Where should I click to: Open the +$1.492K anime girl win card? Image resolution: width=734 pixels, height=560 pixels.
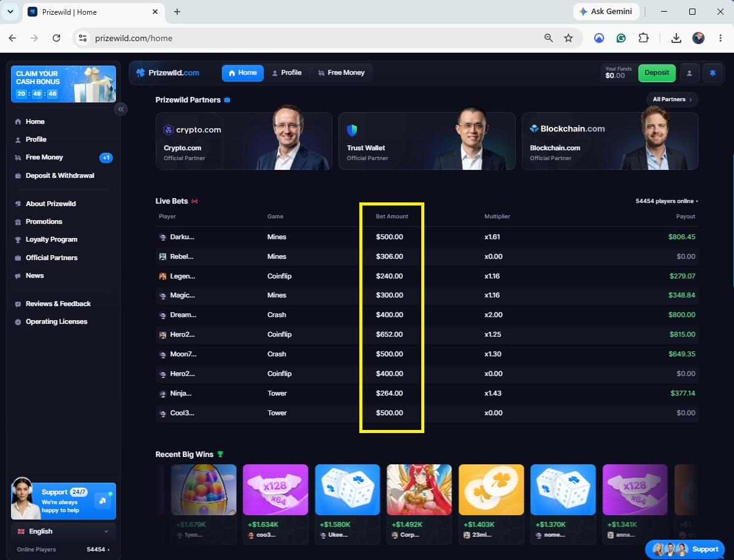[419, 504]
